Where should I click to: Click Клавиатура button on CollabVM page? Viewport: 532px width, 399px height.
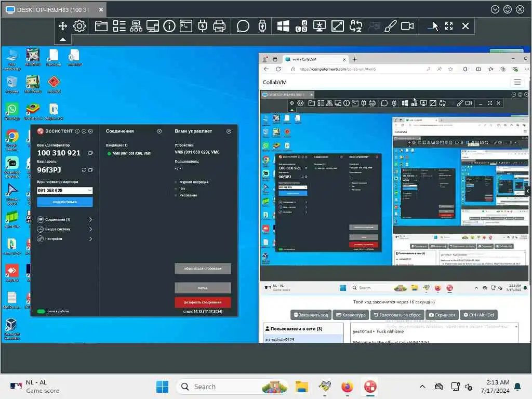pos(351,315)
